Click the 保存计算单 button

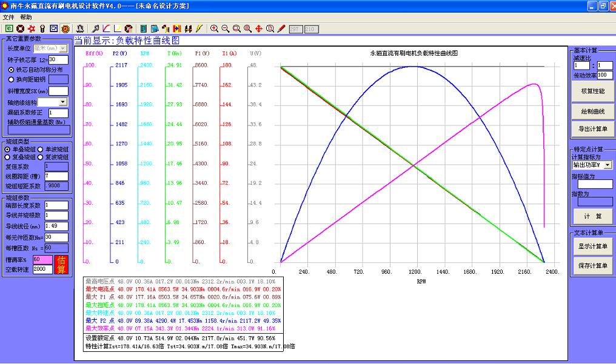pos(593,265)
